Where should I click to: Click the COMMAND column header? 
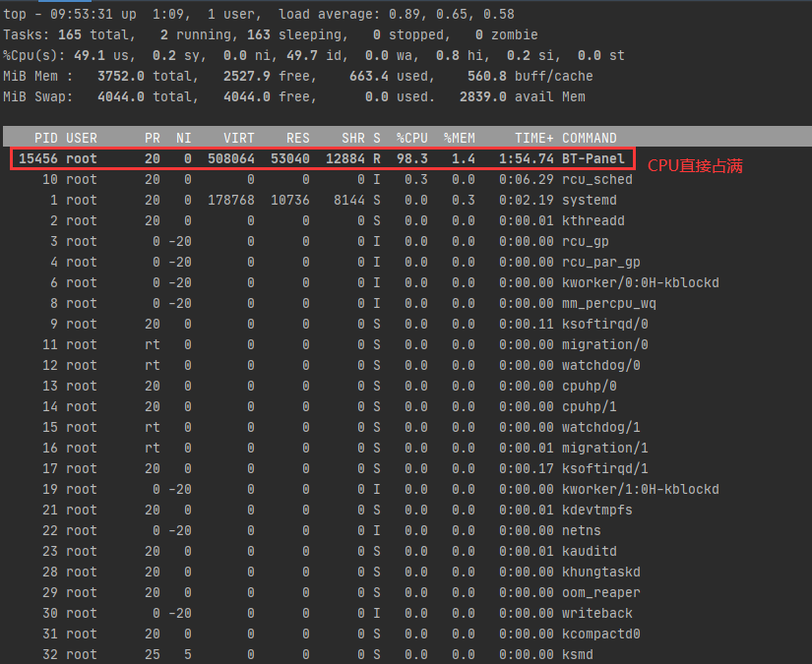pyautogui.click(x=590, y=138)
